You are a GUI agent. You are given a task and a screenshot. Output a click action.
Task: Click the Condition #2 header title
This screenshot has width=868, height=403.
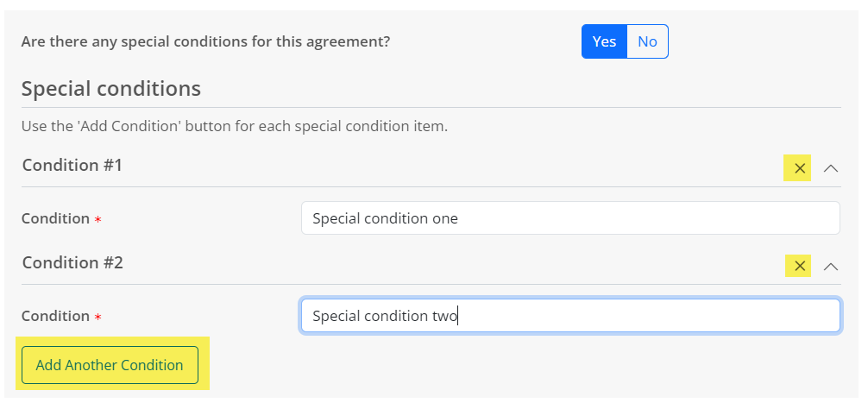click(72, 262)
